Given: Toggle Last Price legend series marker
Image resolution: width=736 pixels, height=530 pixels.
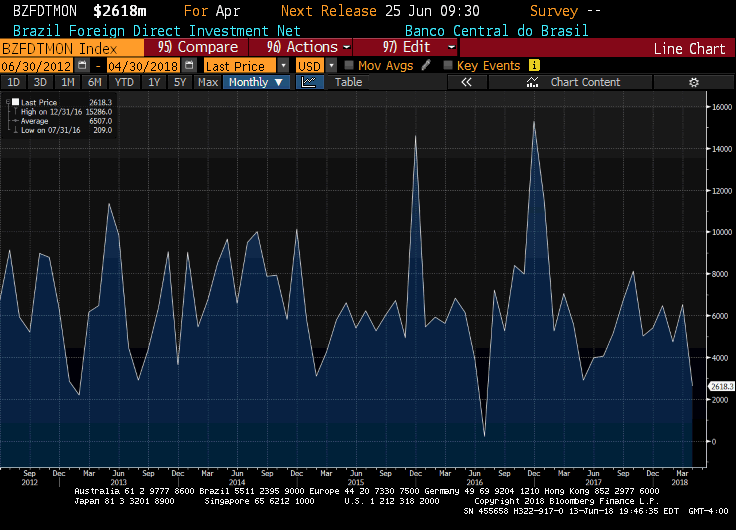Looking at the screenshot, I should coord(13,102).
